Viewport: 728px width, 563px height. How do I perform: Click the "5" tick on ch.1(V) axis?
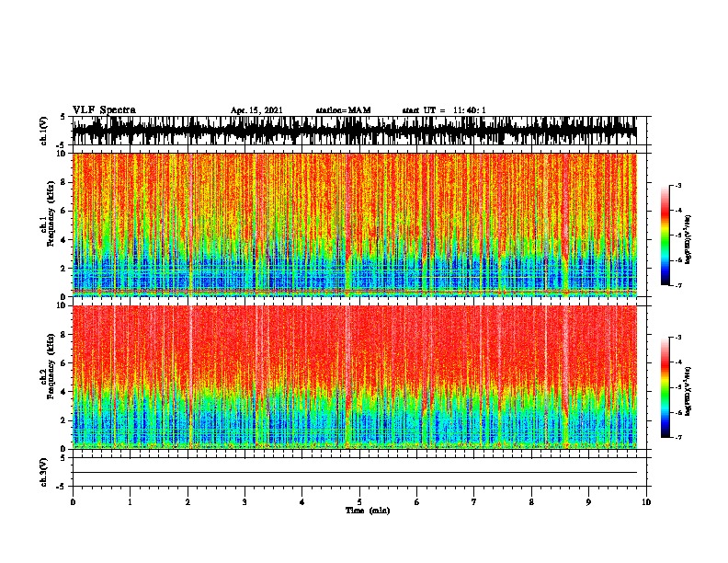point(63,117)
